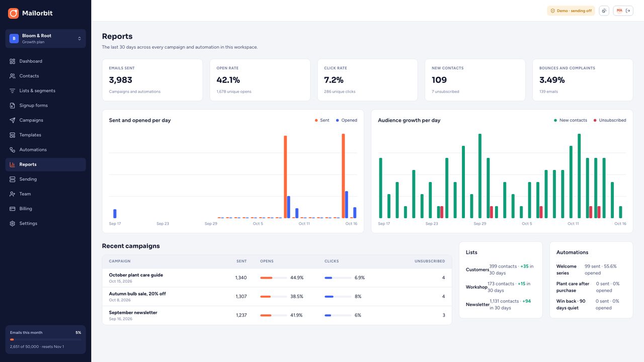Screen dimensions: 644x362
Task: Click the Demo · sending off badge
Action: pyautogui.click(x=571, y=11)
